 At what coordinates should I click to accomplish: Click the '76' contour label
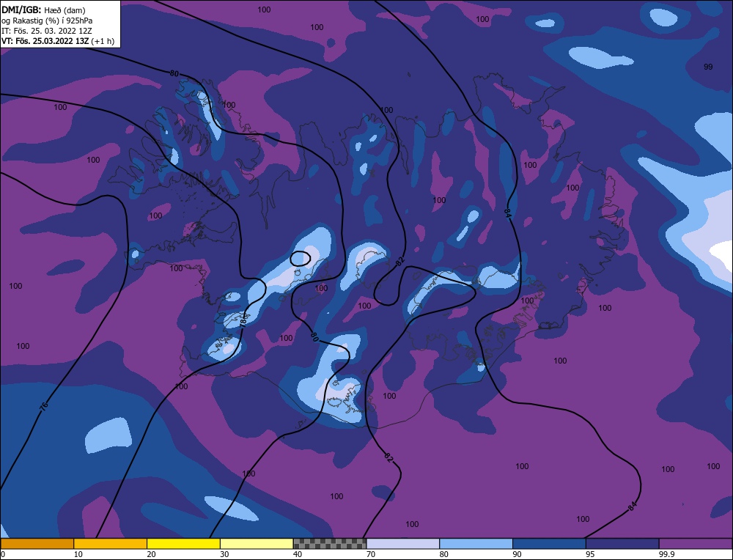coord(44,406)
